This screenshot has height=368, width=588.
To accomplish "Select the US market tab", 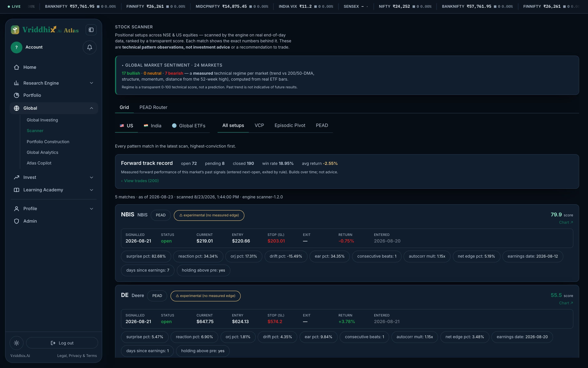I will pyautogui.click(x=126, y=126).
